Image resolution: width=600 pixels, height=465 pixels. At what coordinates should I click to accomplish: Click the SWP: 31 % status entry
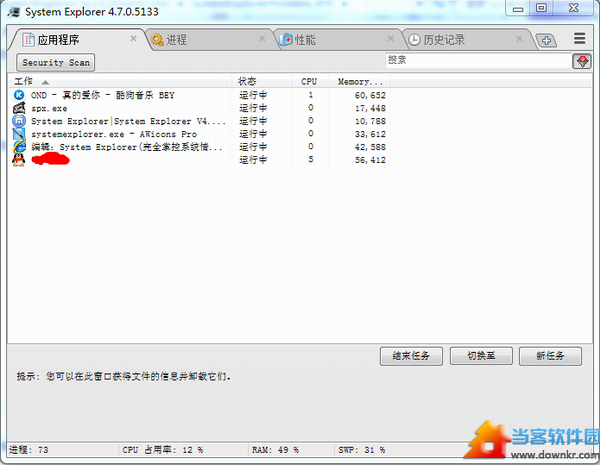coord(362,450)
